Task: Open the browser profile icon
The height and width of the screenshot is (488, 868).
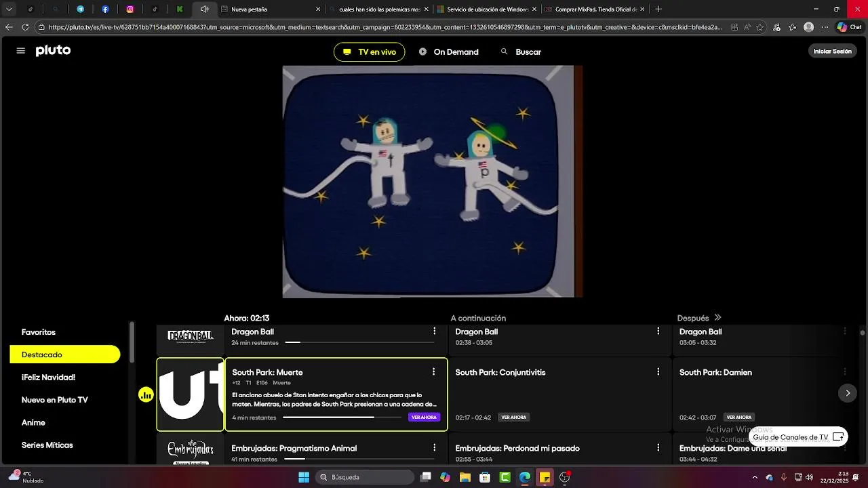Action: tap(808, 27)
